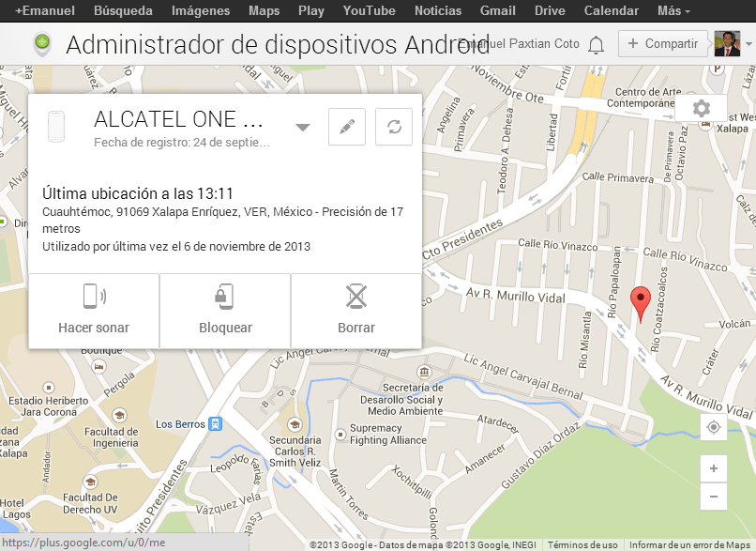Select the Hacer sonar ringtone icon
The height and width of the screenshot is (551, 756).
coord(93,297)
